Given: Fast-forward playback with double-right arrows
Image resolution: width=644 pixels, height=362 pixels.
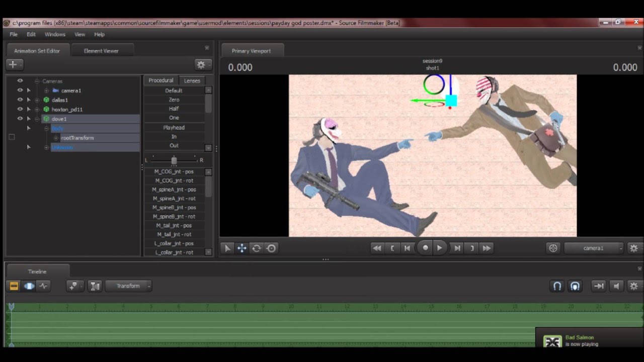Looking at the screenshot, I should tap(487, 248).
